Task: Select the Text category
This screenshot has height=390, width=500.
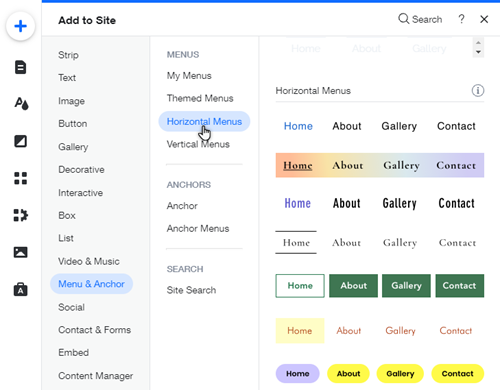Action: [67, 77]
